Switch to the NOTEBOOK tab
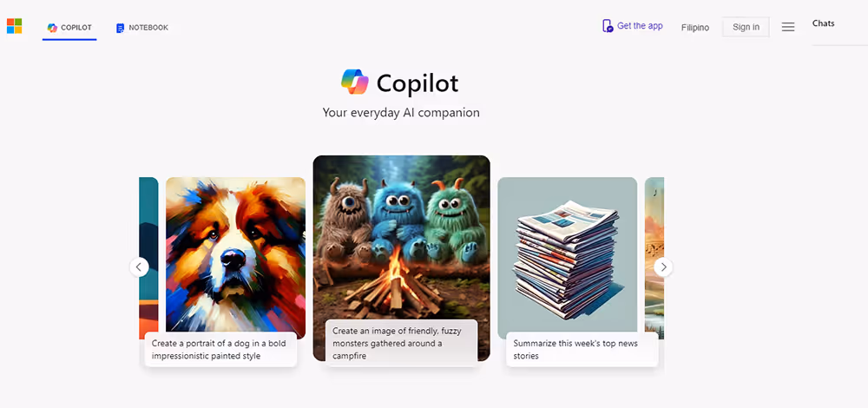868x408 pixels. (142, 28)
